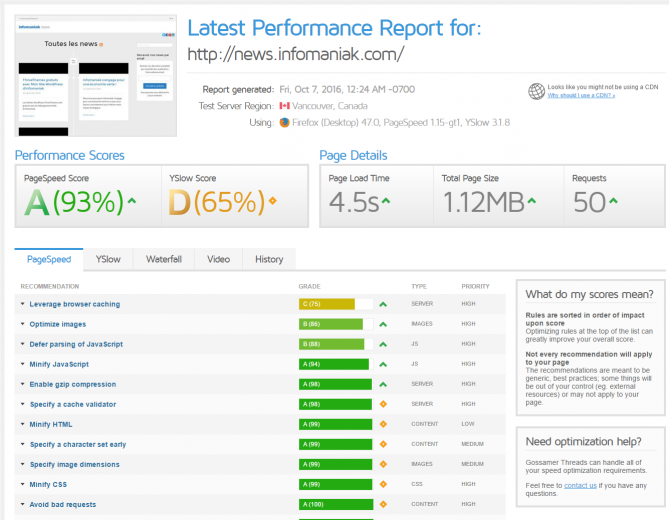The height and width of the screenshot is (520, 669).
Task: Click the PageSpeed score 'A(93%)'
Action: (74, 202)
